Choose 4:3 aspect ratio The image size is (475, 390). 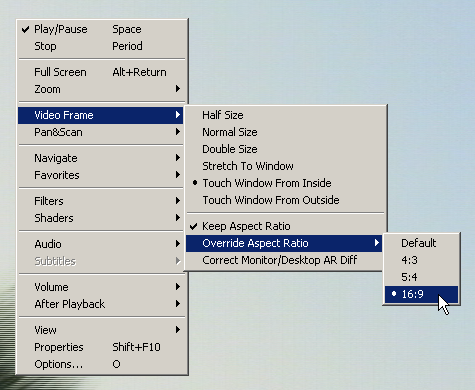(x=421, y=260)
